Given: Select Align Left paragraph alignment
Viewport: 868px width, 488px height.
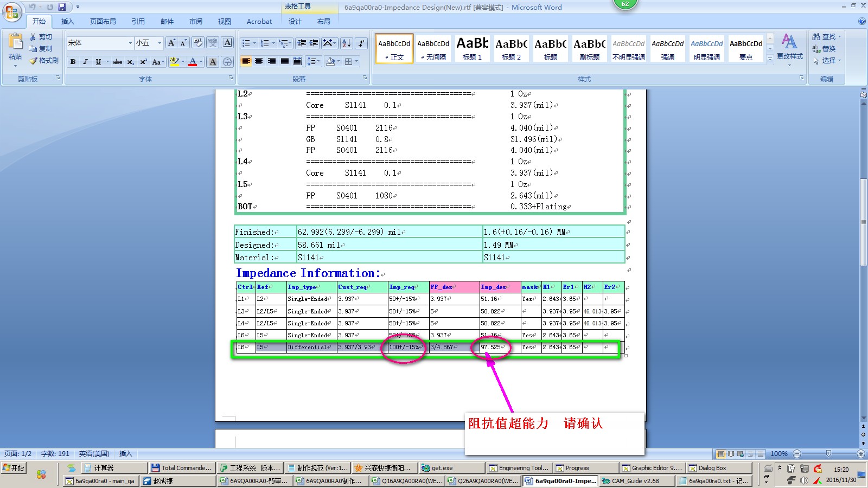Looking at the screenshot, I should pos(246,61).
